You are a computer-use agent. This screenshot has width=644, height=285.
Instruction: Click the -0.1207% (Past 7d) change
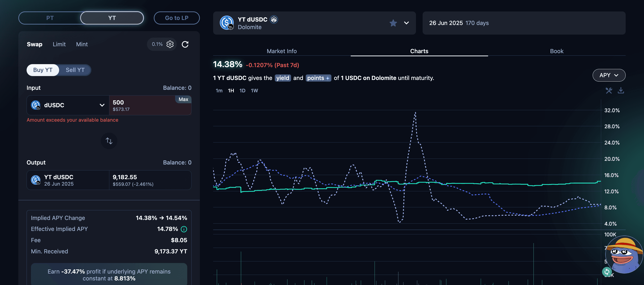[x=272, y=65]
